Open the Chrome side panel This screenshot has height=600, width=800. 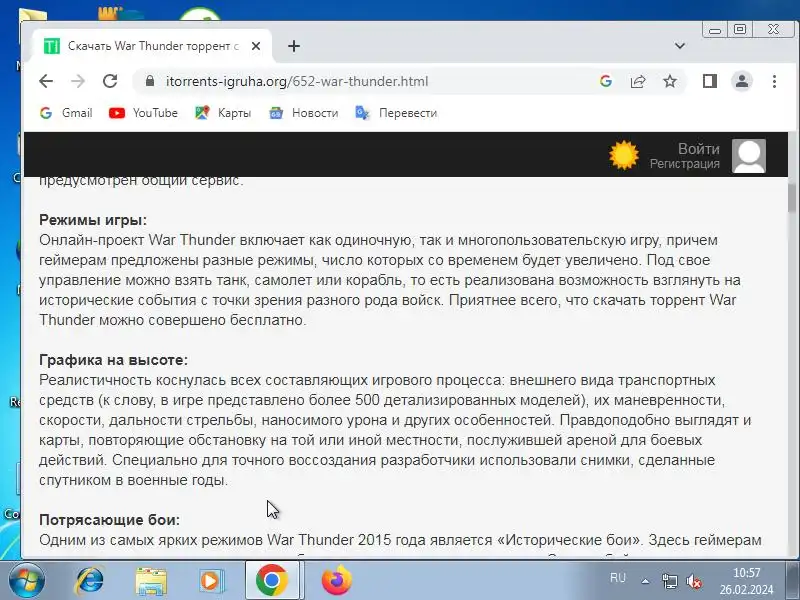click(710, 81)
